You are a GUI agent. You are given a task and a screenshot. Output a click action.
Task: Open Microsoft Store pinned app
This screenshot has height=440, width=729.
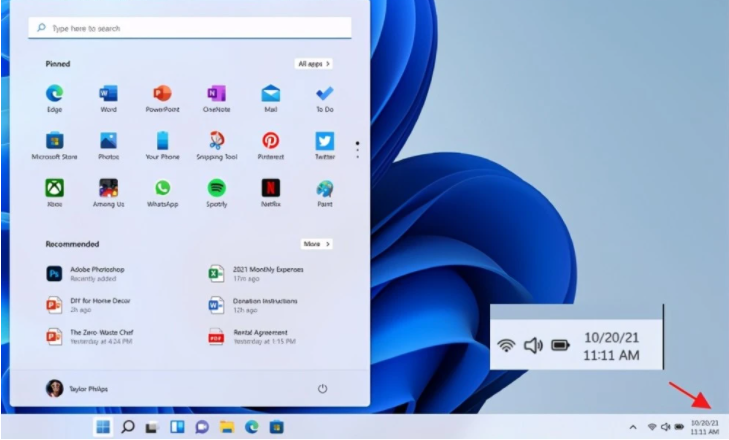[55, 141]
